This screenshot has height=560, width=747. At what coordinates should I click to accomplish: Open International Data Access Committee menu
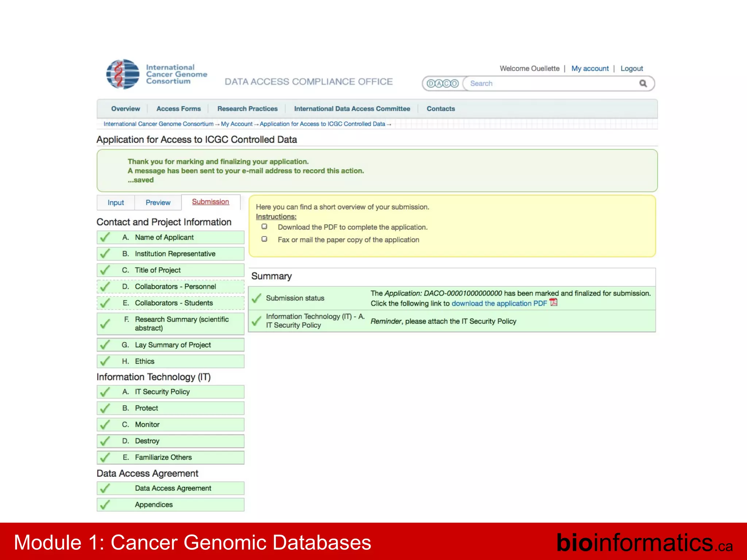click(x=352, y=109)
